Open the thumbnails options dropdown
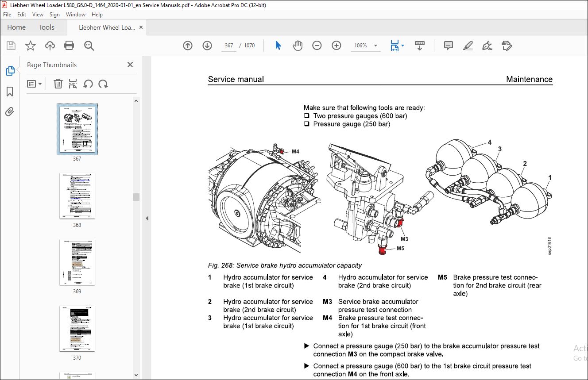 tap(34, 84)
